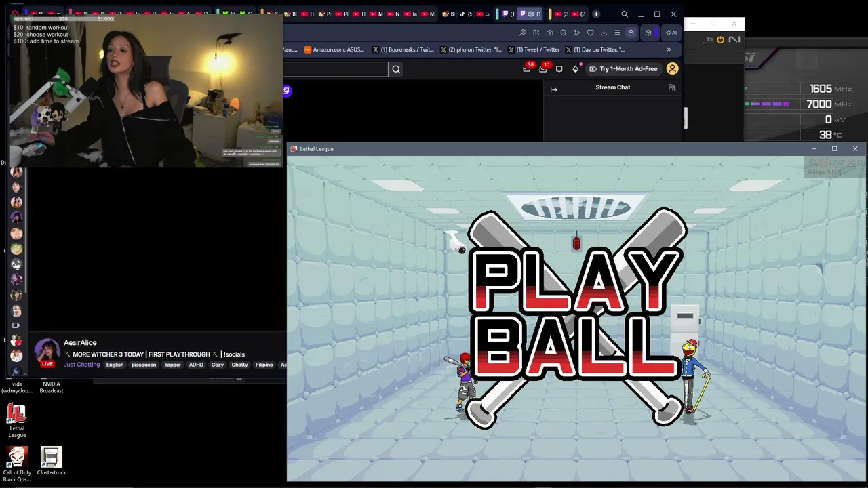Image resolution: width=868 pixels, height=488 pixels.
Task: Open chat community users icon
Action: 672,87
